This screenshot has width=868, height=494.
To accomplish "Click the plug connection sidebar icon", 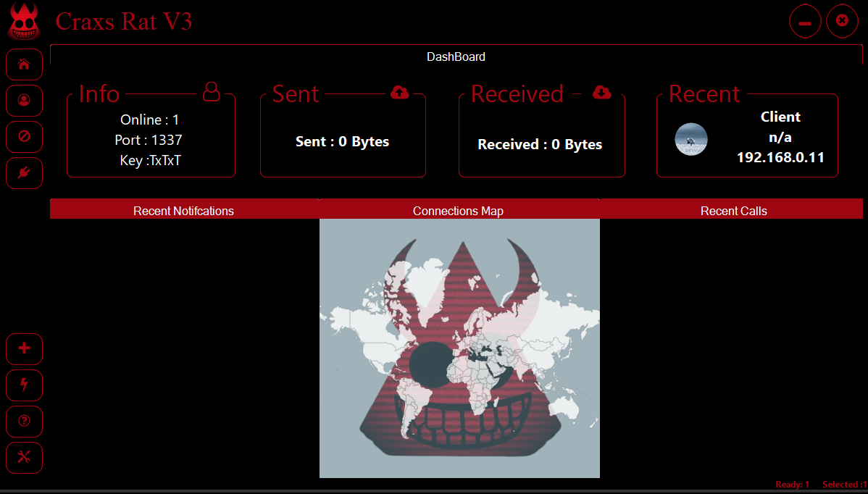I will 24,173.
